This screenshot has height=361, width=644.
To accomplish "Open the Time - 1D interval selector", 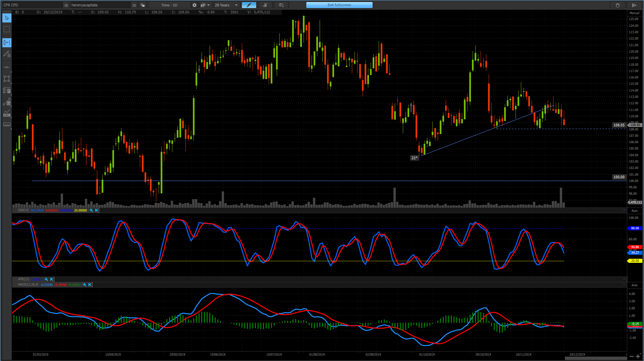I will (169, 5).
